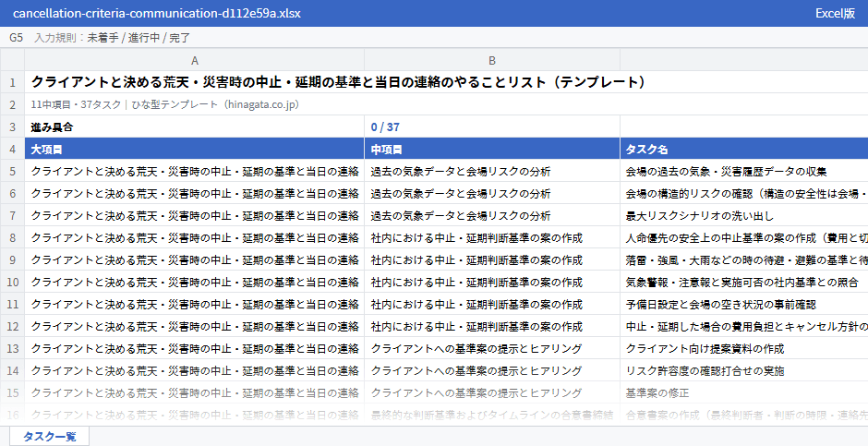The image size is (868, 446).
Task: Click task 会場の構造的リスクの確認 in row 6
Action: [744, 193]
